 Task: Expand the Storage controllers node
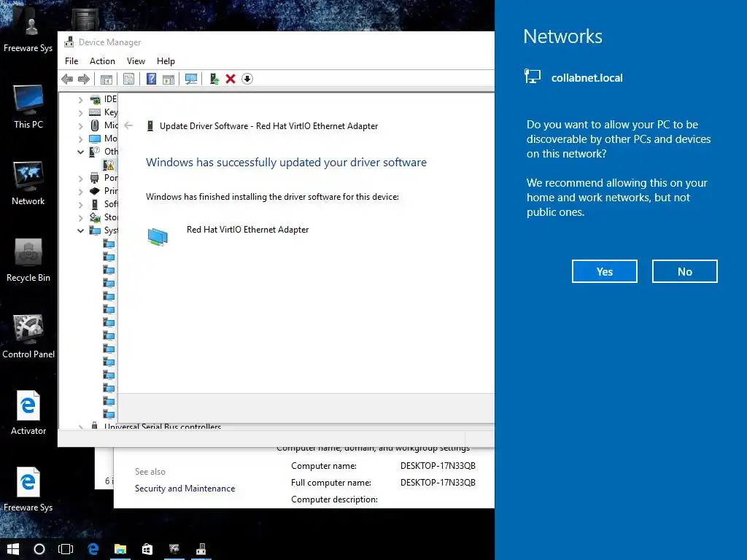point(80,217)
